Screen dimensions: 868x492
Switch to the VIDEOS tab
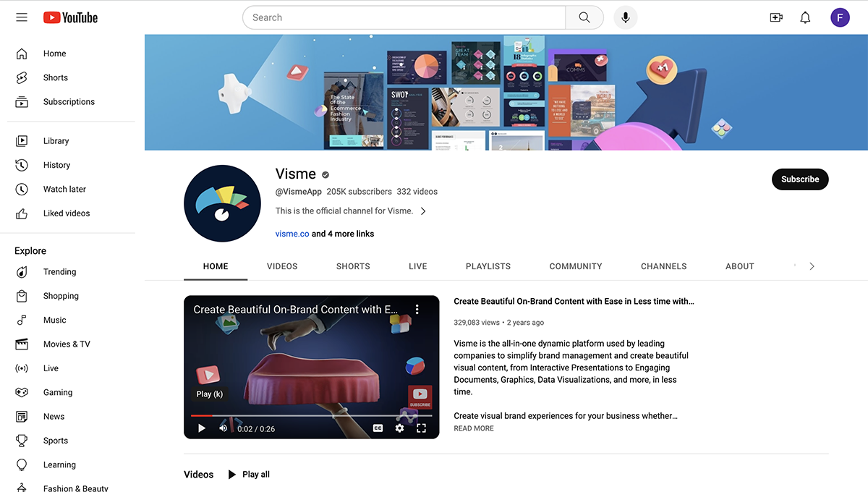point(282,266)
